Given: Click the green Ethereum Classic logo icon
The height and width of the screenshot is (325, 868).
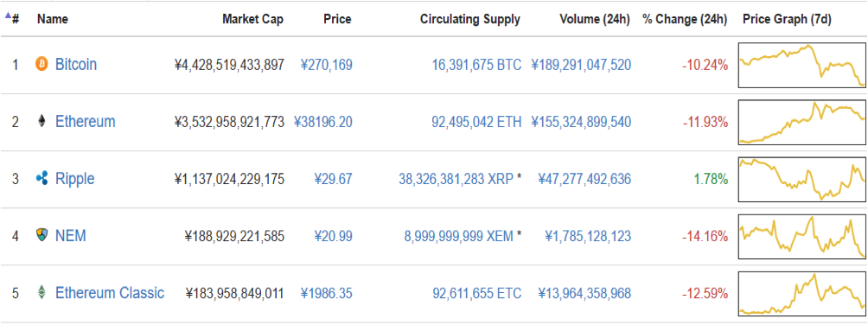Looking at the screenshot, I should tap(41, 293).
